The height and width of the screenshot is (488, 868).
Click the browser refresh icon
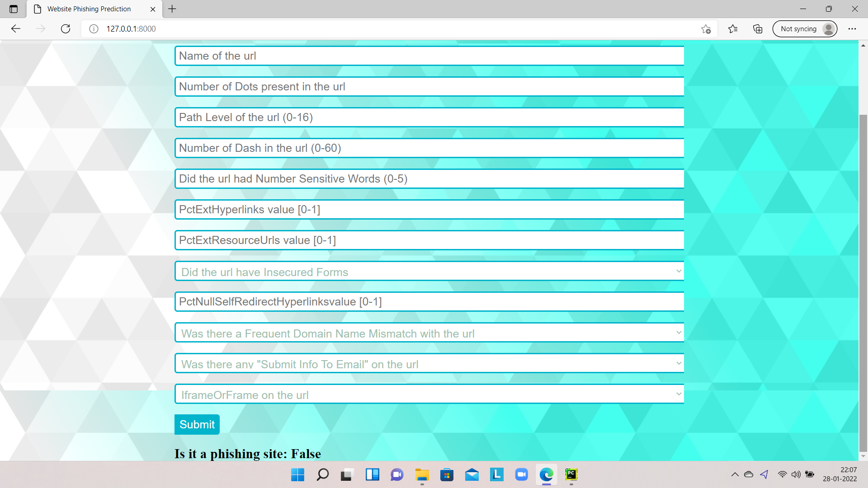coord(66,29)
